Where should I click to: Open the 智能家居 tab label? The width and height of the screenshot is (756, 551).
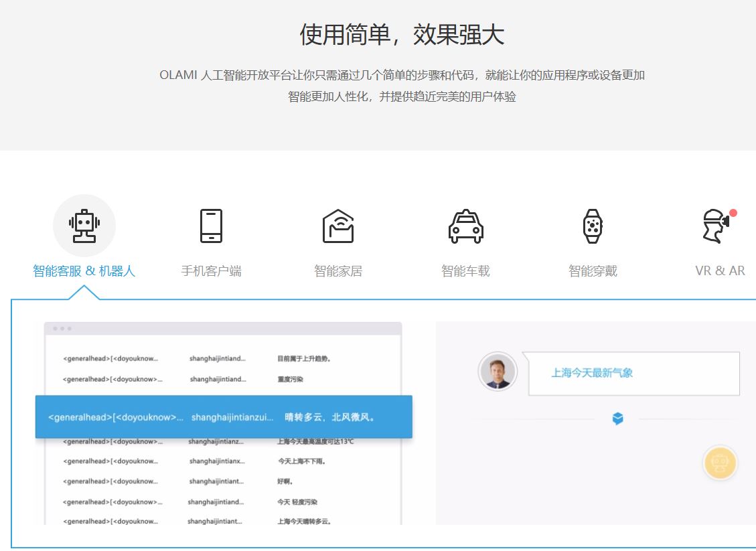point(338,271)
